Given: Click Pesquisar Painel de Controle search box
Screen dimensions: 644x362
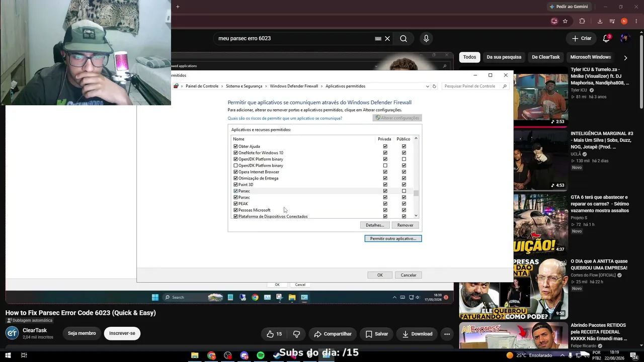Looking at the screenshot, I should point(475,86).
